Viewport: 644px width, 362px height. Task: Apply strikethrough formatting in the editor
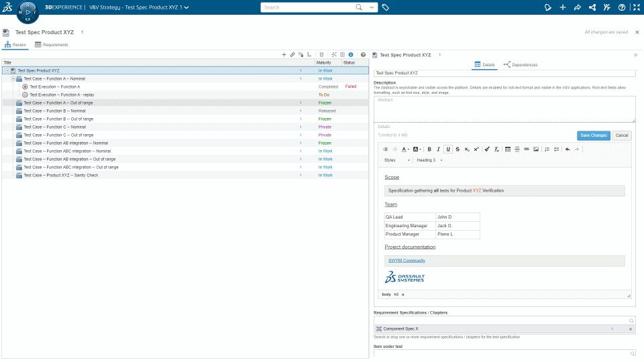click(458, 149)
